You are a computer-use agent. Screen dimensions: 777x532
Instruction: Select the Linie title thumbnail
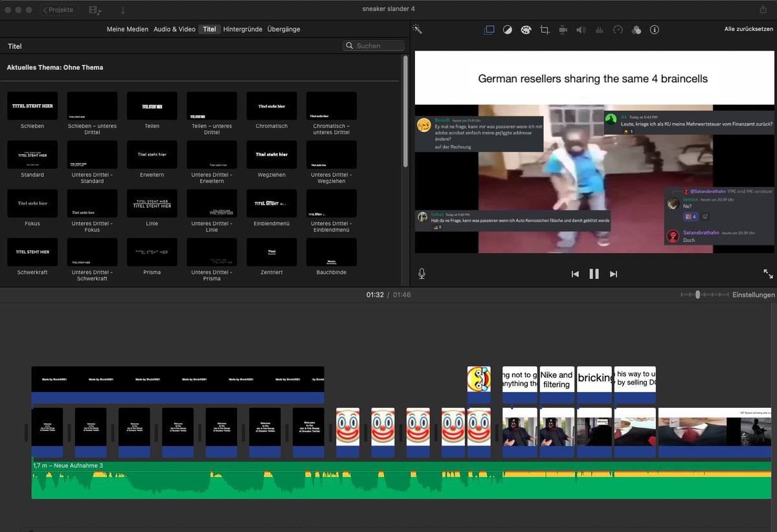point(152,203)
